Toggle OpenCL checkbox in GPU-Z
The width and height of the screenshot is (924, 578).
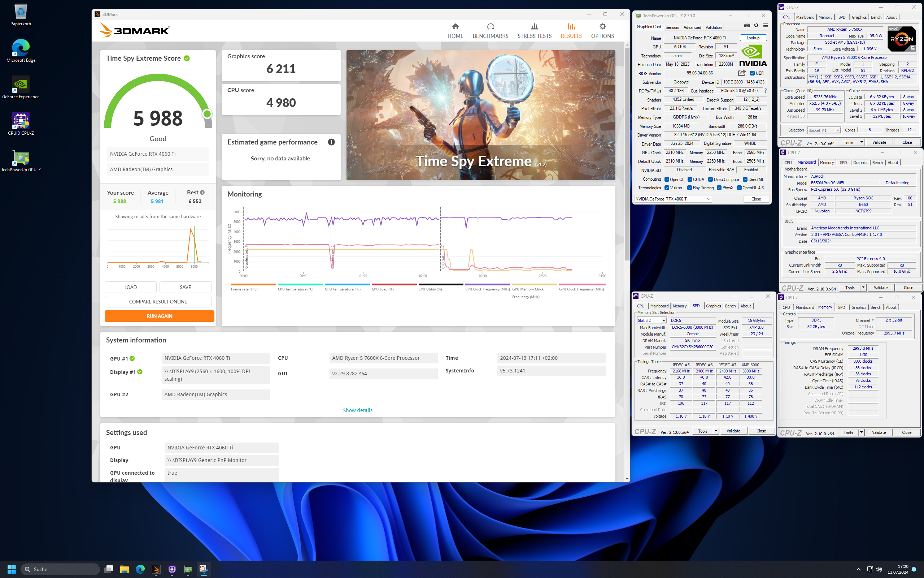[x=667, y=180]
